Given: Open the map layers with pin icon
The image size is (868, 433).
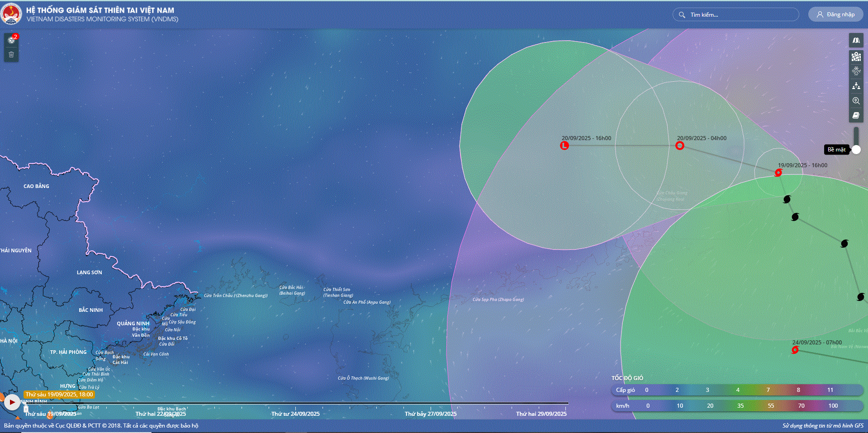Looking at the screenshot, I should [856, 56].
